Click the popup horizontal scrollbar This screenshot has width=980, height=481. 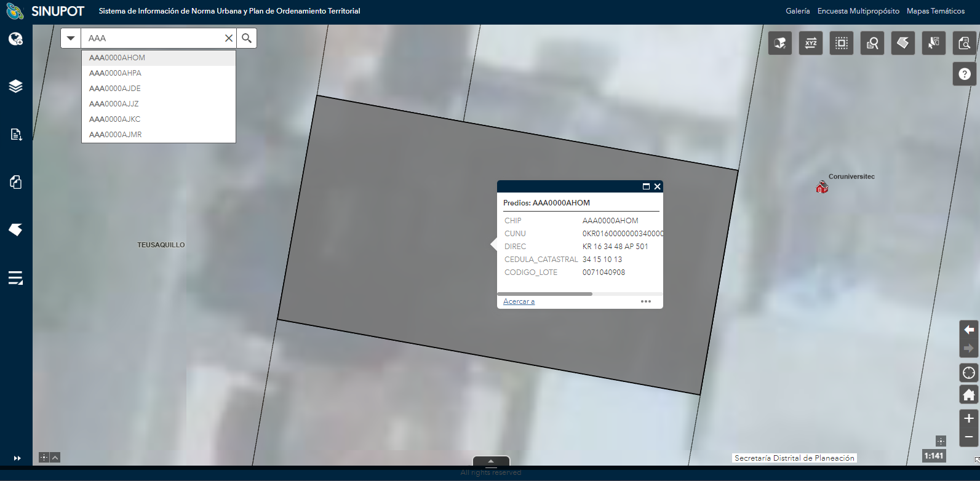tap(544, 294)
